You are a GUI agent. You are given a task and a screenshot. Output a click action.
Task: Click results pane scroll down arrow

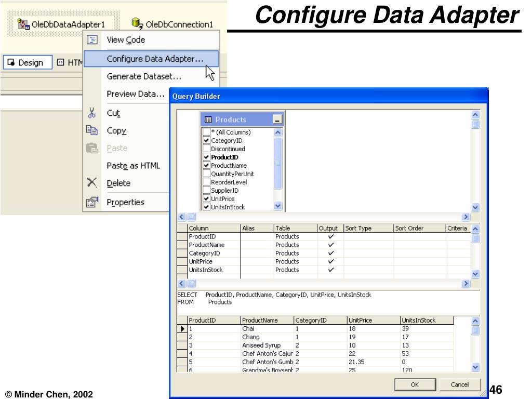[475, 367]
